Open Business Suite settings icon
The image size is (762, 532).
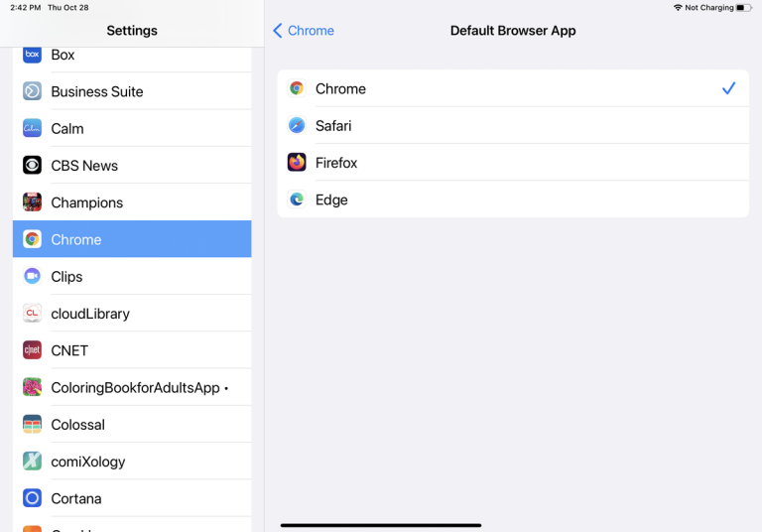click(x=32, y=91)
